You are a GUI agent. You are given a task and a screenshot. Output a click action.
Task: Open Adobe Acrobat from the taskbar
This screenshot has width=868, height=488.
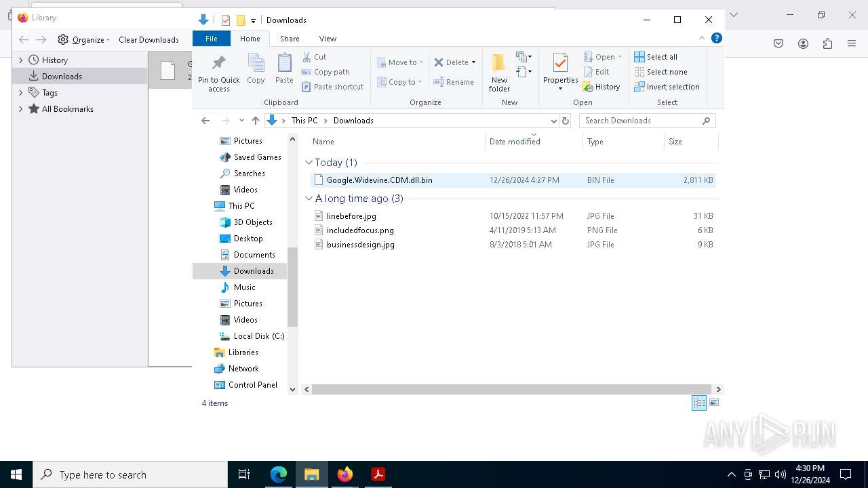(378, 474)
